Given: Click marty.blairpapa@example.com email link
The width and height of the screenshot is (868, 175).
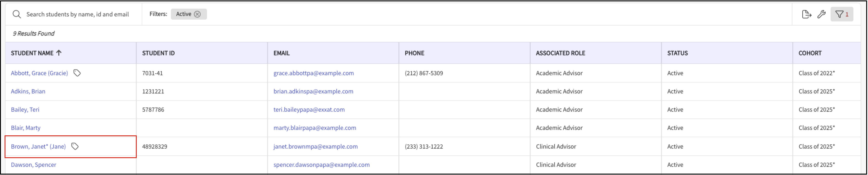Looking at the screenshot, I should (314, 128).
